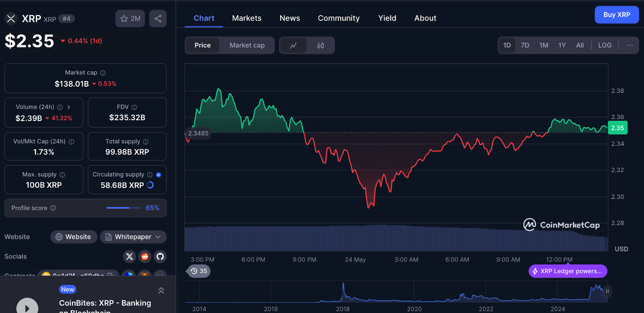The width and height of the screenshot is (644, 313).
Task: Select the Price chart toggle
Action: (x=202, y=45)
